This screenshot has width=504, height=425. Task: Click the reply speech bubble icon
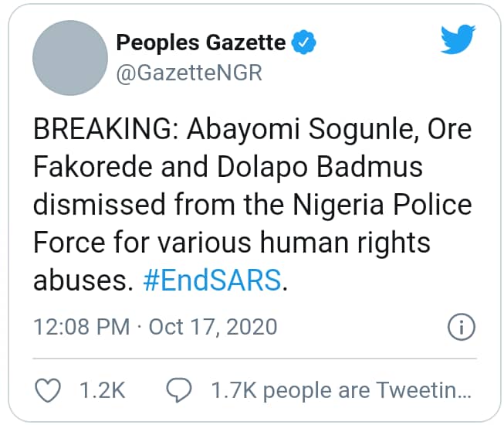pos(181,391)
